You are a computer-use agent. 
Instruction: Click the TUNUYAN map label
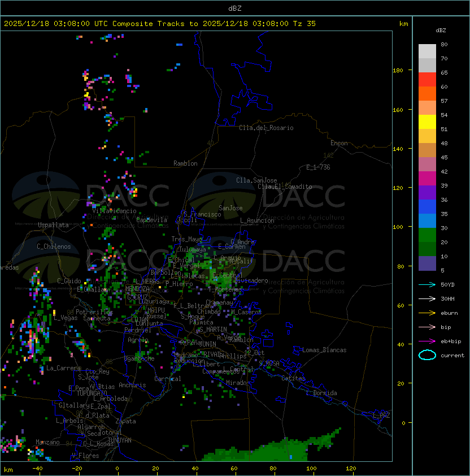click(120, 440)
